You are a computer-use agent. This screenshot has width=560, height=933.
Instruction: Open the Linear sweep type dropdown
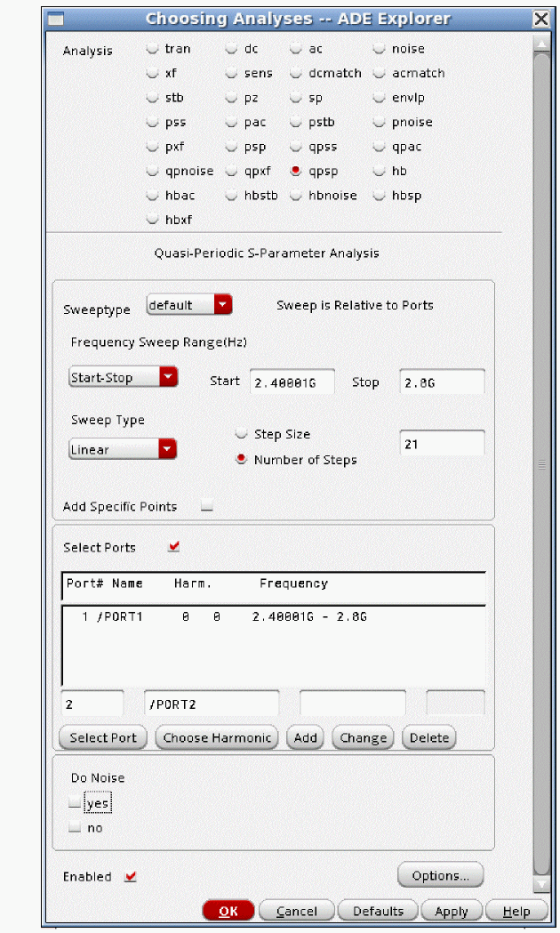124,450
